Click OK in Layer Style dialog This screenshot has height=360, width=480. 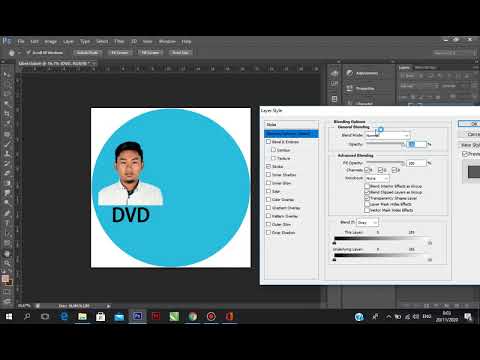tap(470, 124)
